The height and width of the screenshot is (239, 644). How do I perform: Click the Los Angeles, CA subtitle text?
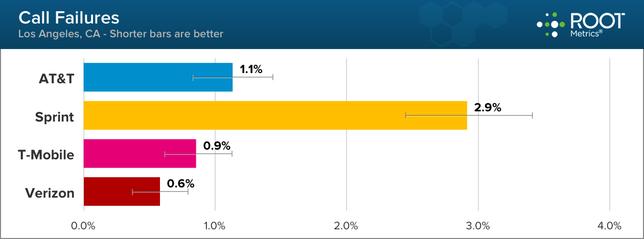(x=121, y=34)
